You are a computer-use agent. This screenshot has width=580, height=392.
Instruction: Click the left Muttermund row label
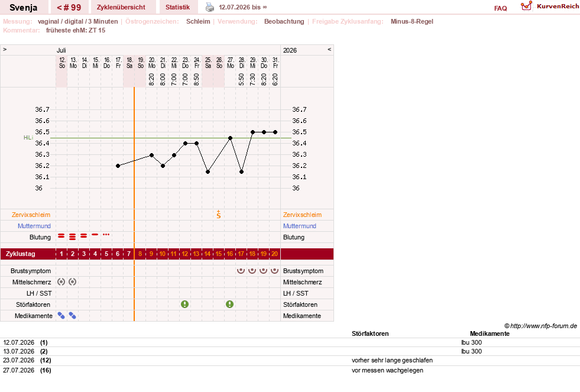click(x=34, y=226)
